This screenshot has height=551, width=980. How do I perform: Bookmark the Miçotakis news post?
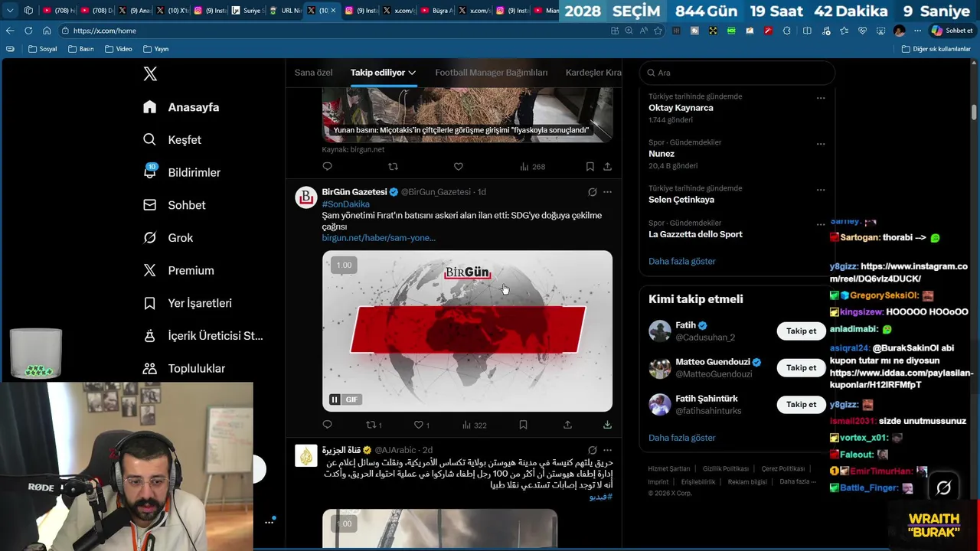590,166
